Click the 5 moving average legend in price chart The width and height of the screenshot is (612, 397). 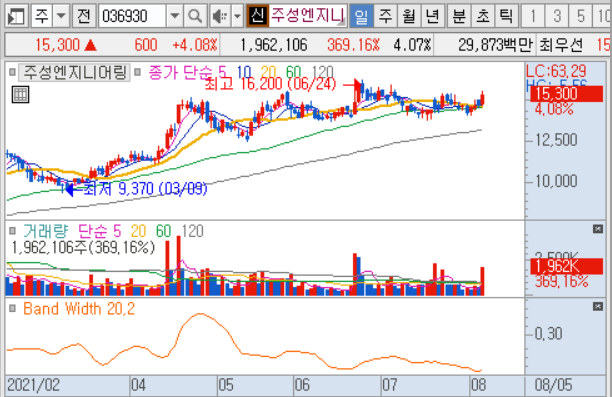coord(222,72)
